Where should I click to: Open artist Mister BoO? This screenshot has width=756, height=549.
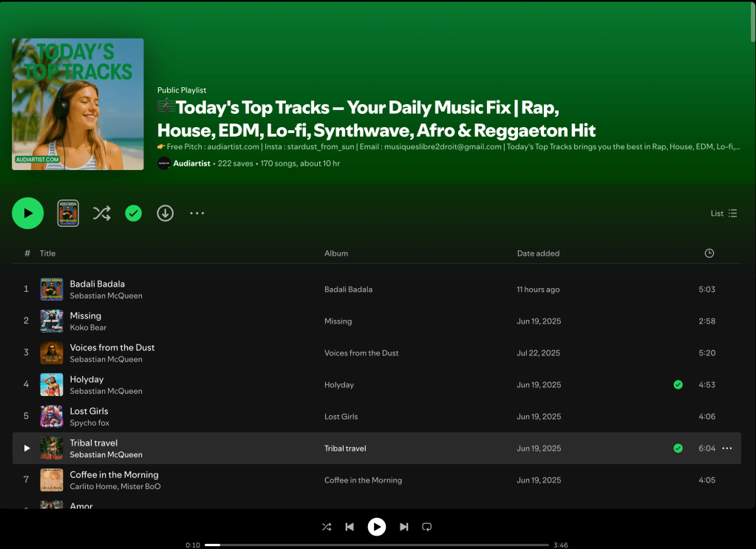tap(141, 486)
